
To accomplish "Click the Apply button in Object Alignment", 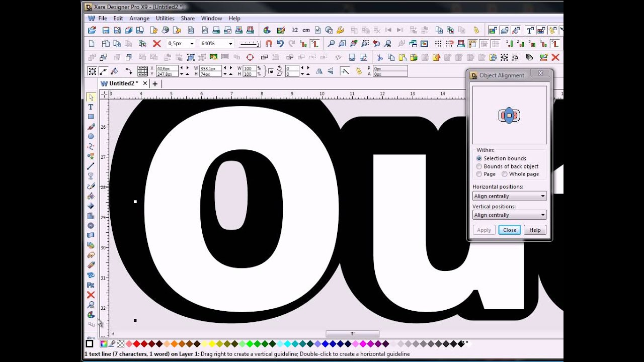I will point(484,230).
